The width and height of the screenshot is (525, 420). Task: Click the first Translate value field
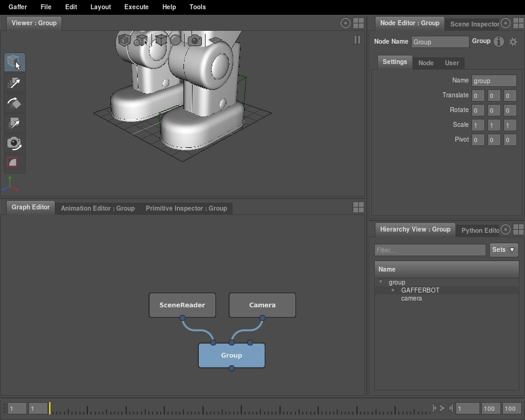478,95
